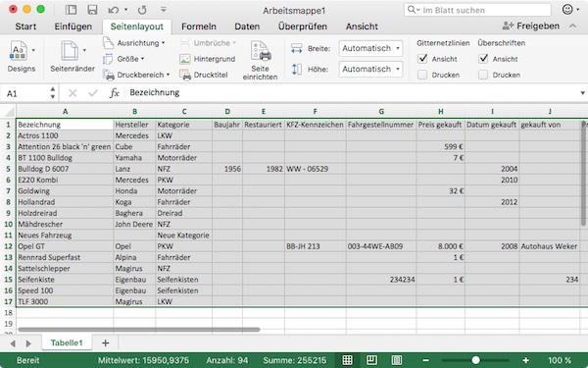
Task: Click the Hintergrund background icon
Action: 185,59
